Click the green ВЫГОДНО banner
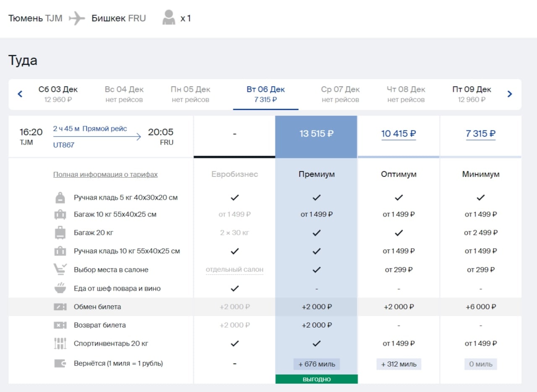The width and height of the screenshot is (537, 392). (x=317, y=379)
